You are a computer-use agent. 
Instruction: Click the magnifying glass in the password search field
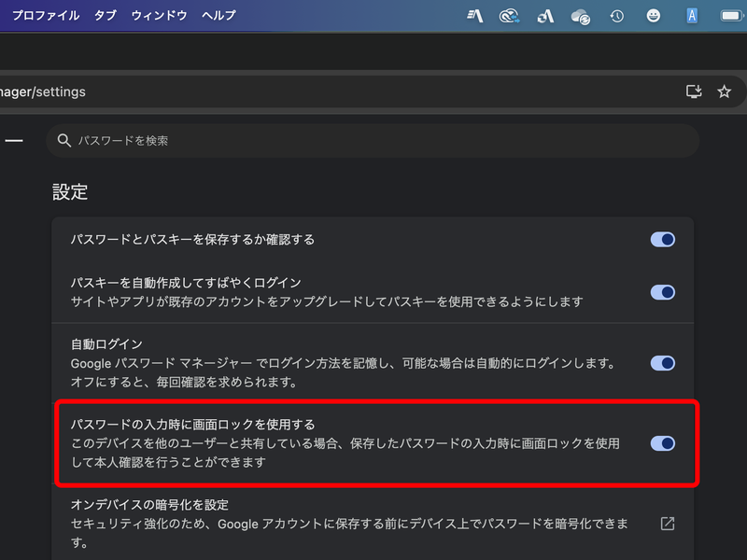[63, 140]
